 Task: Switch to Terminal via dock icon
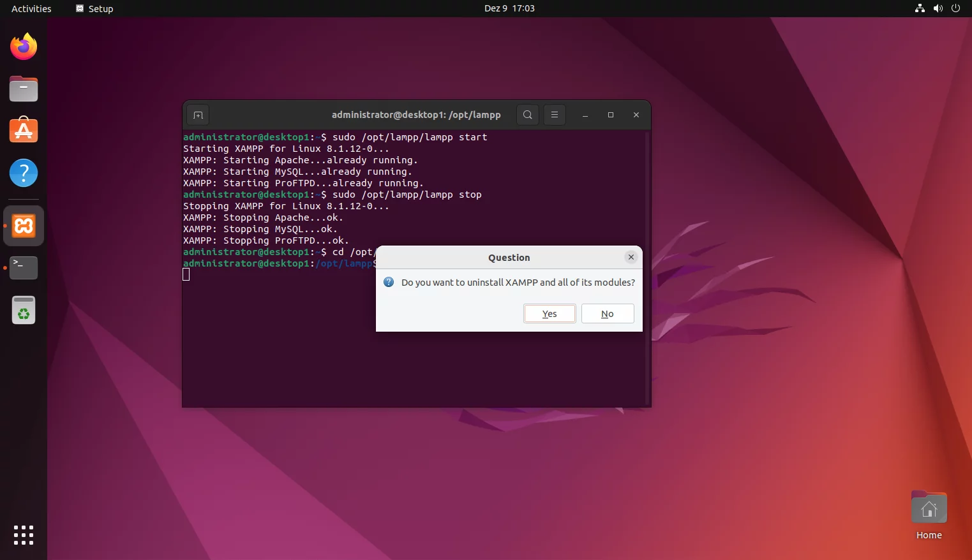[24, 268]
